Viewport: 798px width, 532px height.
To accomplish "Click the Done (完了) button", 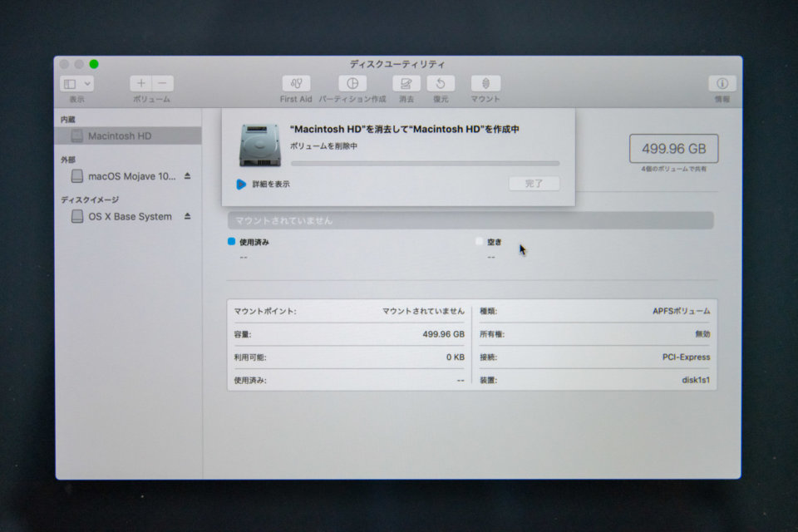I will point(534,183).
